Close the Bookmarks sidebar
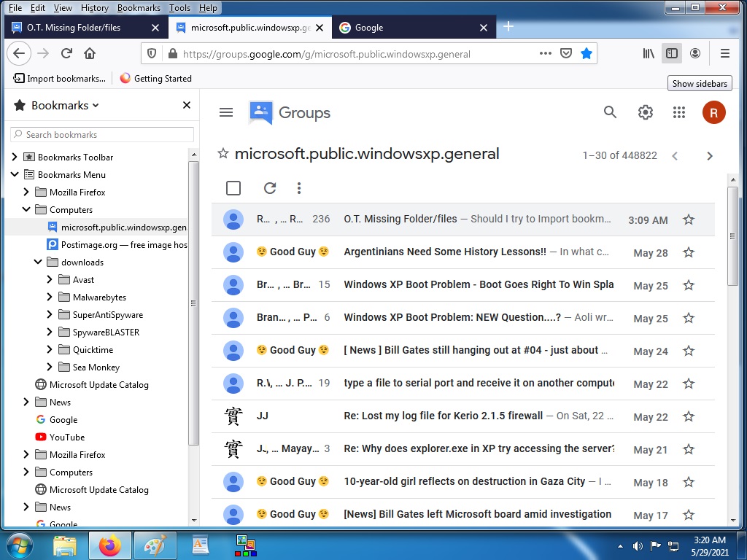The height and width of the screenshot is (560, 747). tap(187, 105)
